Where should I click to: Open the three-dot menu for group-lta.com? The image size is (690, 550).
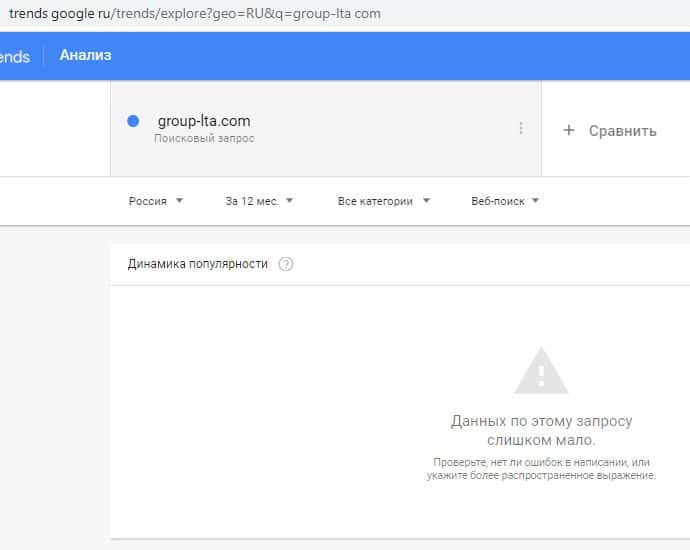(x=521, y=128)
